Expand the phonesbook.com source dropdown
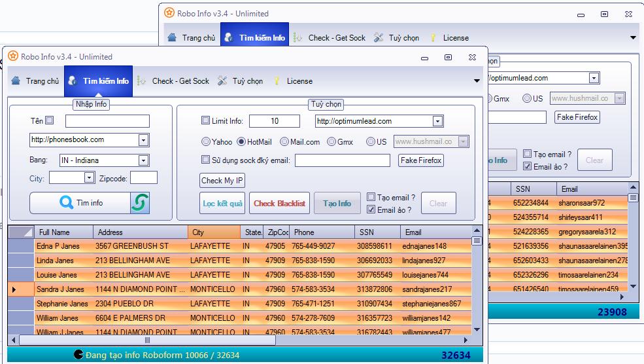The height and width of the screenshot is (364, 644). [143, 140]
